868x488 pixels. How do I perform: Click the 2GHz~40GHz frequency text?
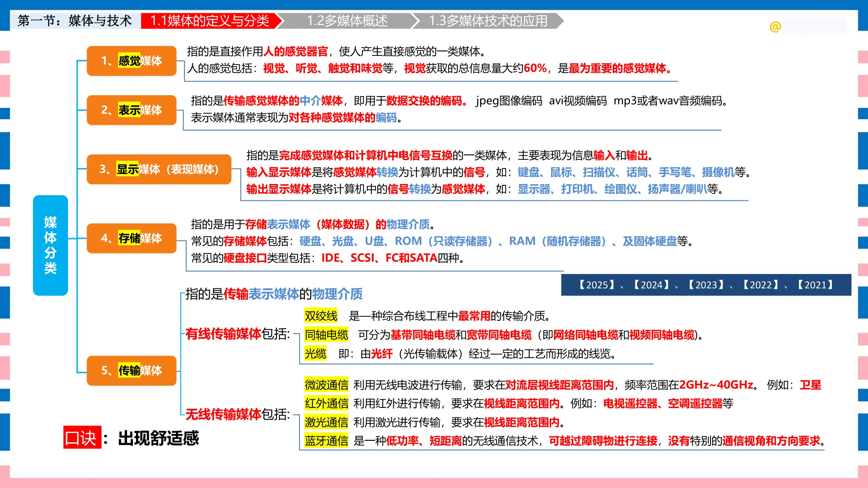pyautogui.click(x=716, y=385)
